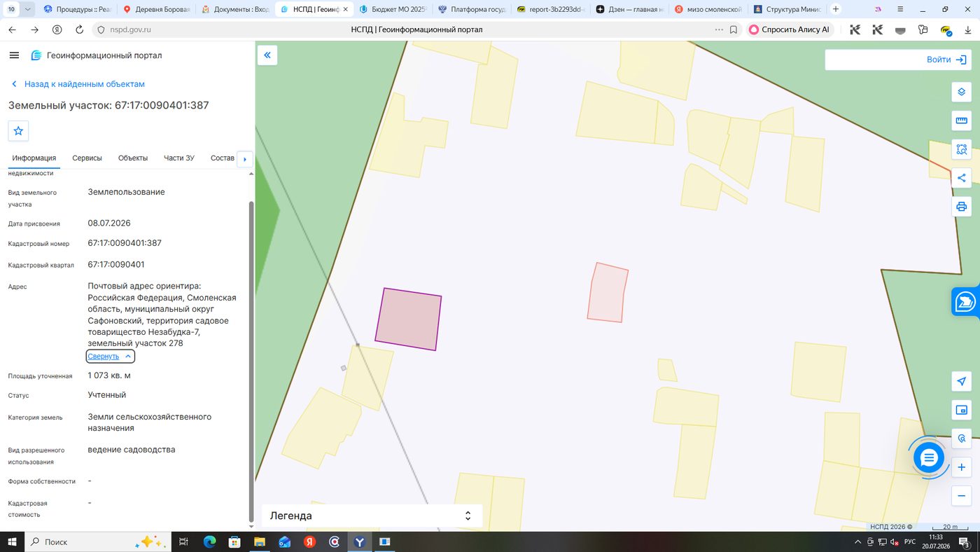Select the ruler measurement tool

point(961,120)
